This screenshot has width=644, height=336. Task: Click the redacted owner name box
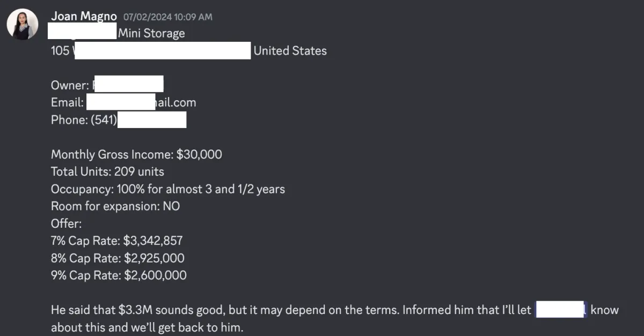(x=128, y=84)
